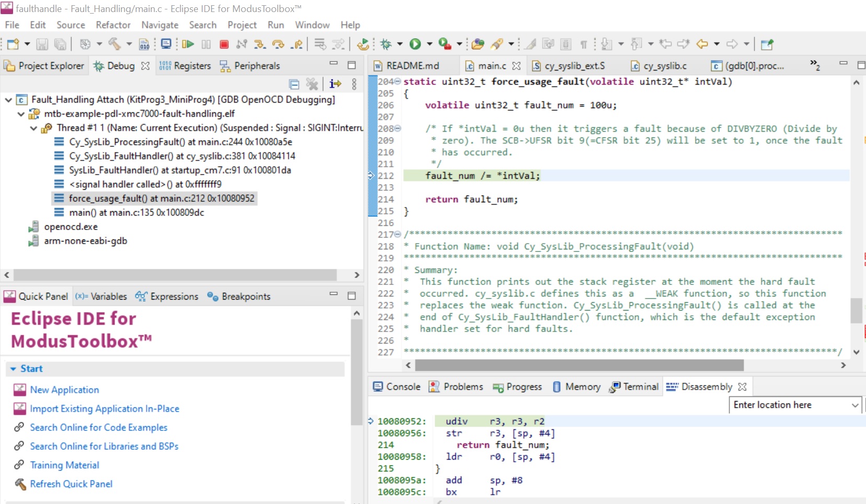This screenshot has height=504, width=866.
Task: Switch to the Memory tab
Action: (x=577, y=387)
